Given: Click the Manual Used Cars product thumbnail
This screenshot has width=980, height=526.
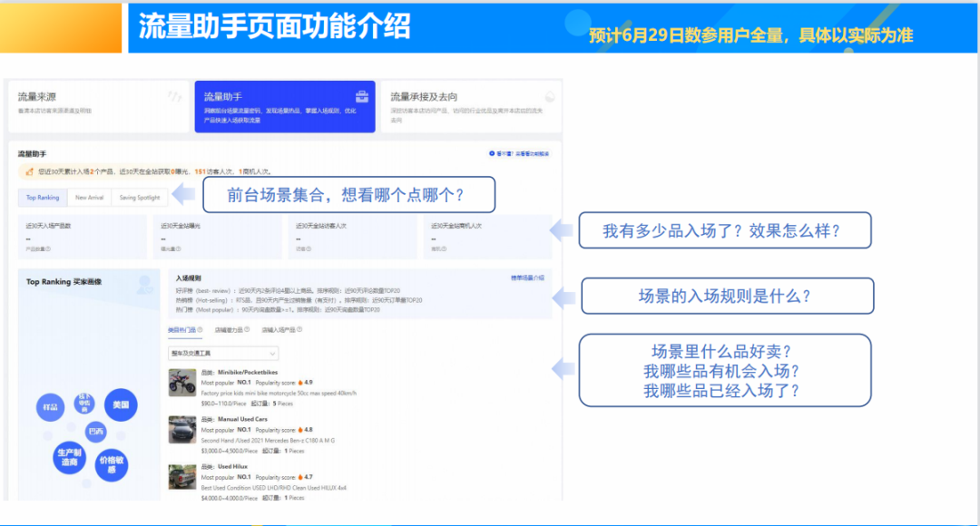Looking at the screenshot, I should [181, 430].
